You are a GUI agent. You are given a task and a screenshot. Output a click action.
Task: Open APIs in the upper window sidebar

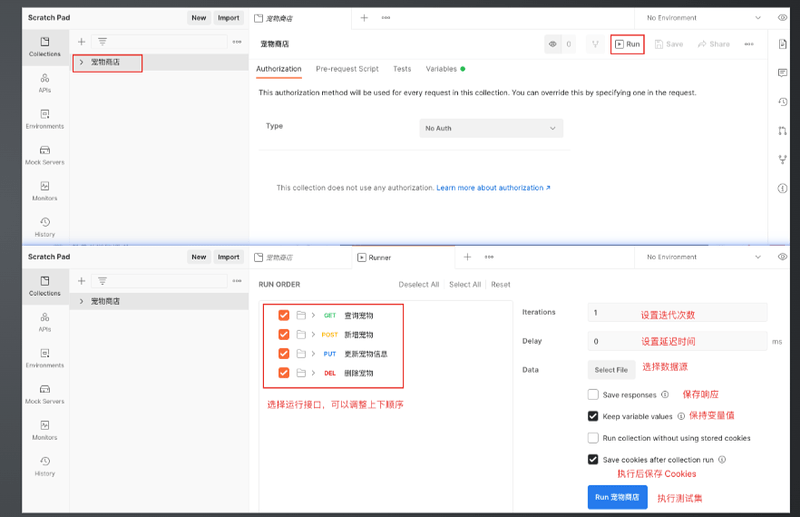click(45, 83)
